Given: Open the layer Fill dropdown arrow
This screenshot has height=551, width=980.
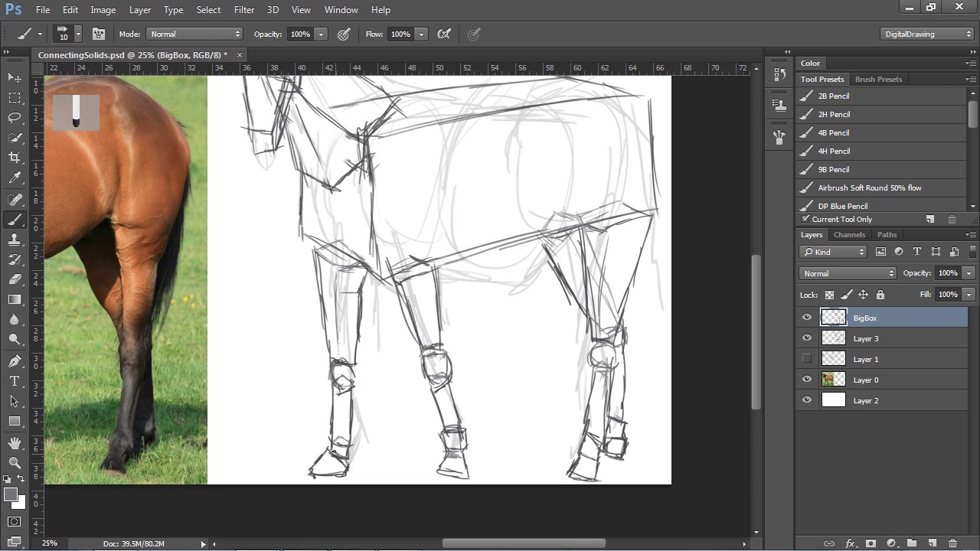Looking at the screenshot, I should [969, 295].
